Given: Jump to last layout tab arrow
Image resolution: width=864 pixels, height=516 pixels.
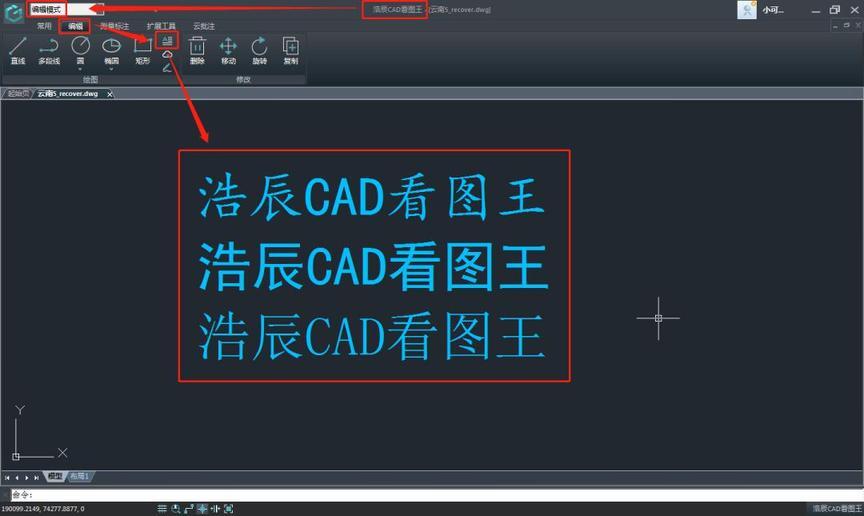Looking at the screenshot, I should pyautogui.click(x=36, y=477).
